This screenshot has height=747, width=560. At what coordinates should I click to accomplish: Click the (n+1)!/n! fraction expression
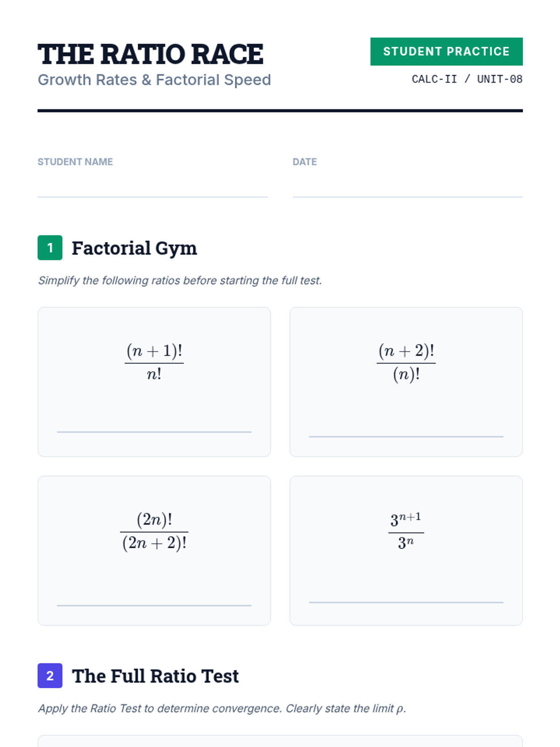tap(154, 362)
